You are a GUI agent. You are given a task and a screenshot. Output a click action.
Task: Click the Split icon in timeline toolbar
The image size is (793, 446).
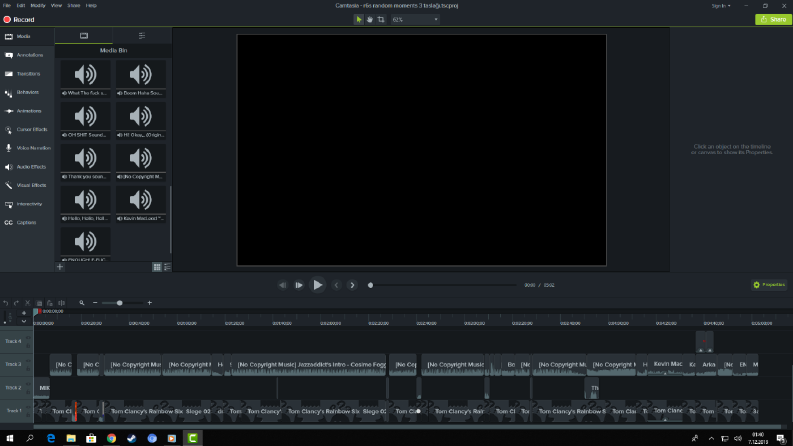61,303
